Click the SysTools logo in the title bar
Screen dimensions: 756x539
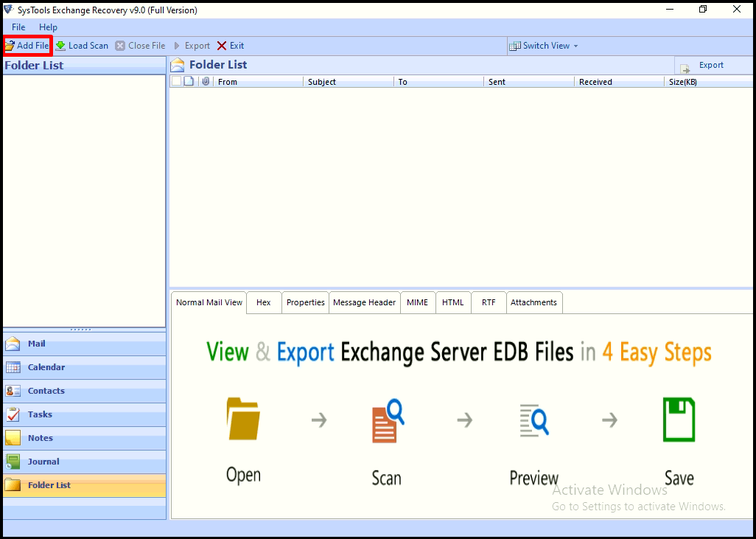8,10
